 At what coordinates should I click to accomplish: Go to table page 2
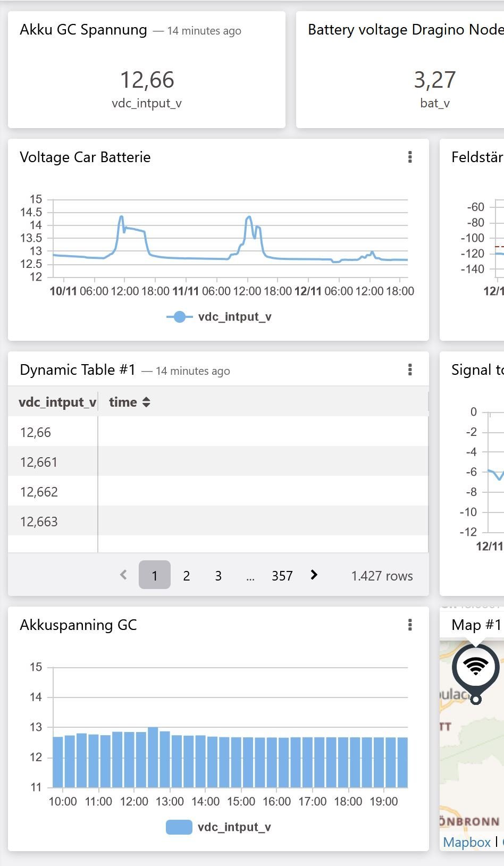[x=187, y=575]
